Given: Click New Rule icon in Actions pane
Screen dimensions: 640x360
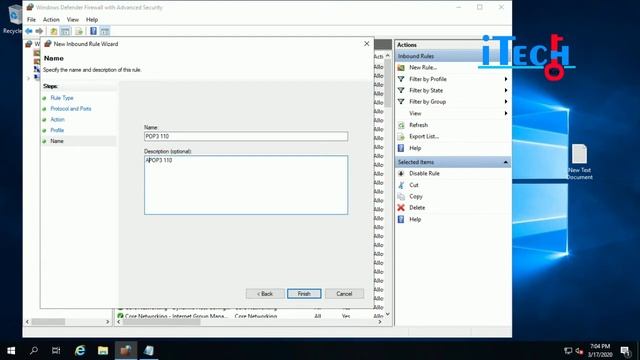Looking at the screenshot, I should (x=401, y=67).
